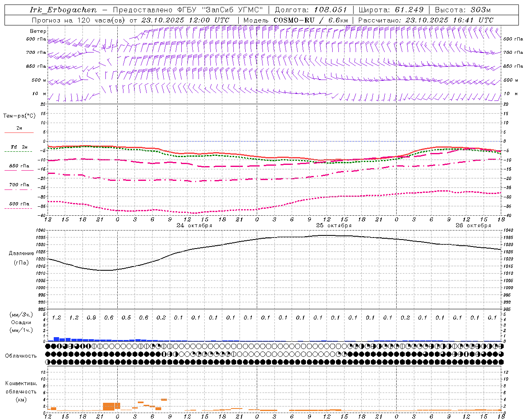
Task: Click the '(мм/3ч.)' precipitation unit label
Action: pos(21,315)
